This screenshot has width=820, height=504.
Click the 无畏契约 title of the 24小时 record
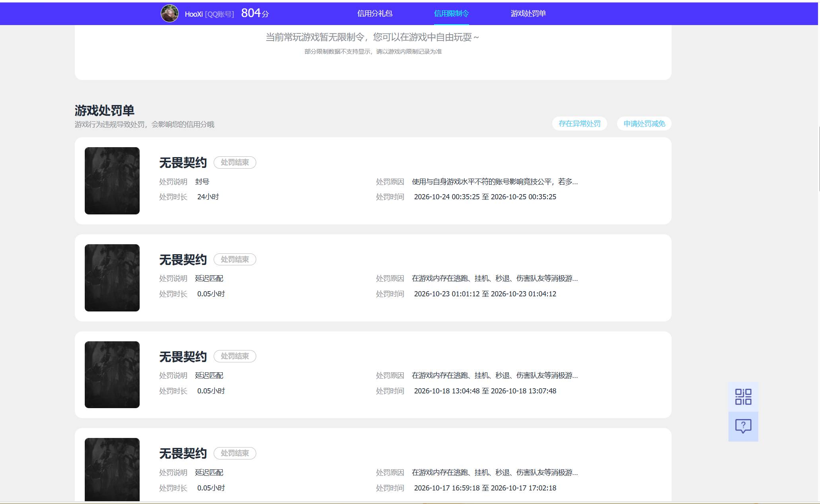pos(183,163)
